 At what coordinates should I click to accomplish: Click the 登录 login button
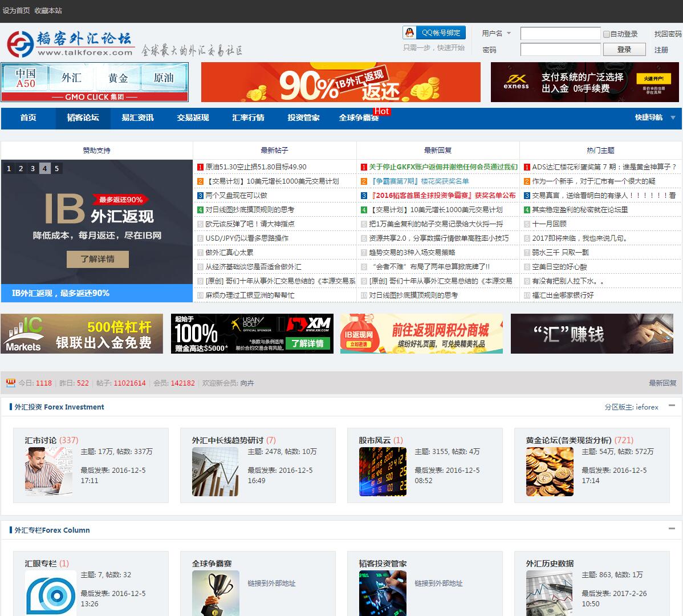click(x=624, y=50)
